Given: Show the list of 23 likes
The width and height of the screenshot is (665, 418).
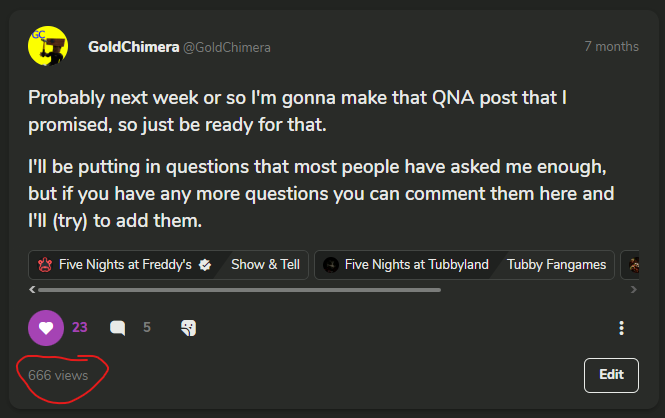Looking at the screenshot, I should 80,327.
